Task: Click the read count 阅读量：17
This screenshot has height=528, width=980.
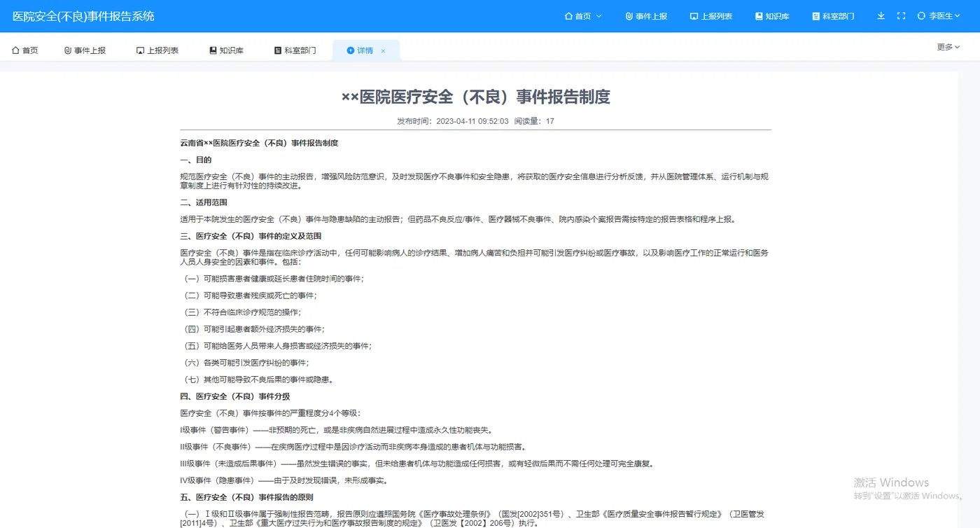Action: 534,121
